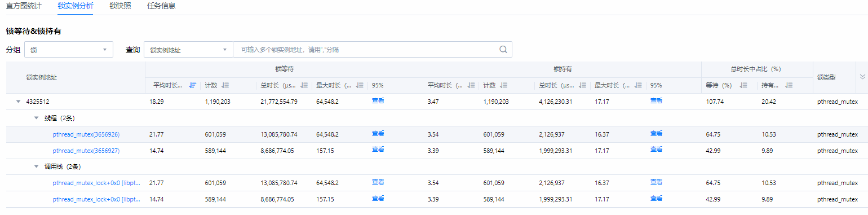This screenshot has height=215, width=868.
Task: Collapse the 调用栈 (2条) group
Action: [x=37, y=167]
